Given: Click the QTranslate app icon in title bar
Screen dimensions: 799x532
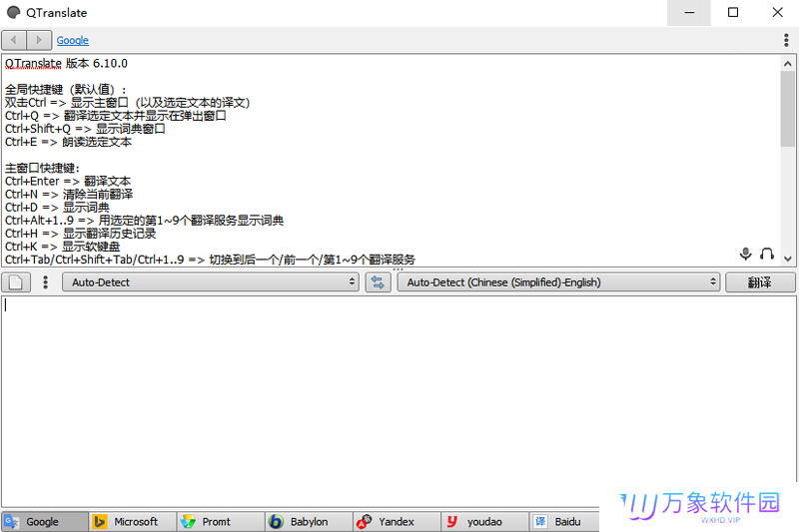Looking at the screenshot, I should click(14, 12).
